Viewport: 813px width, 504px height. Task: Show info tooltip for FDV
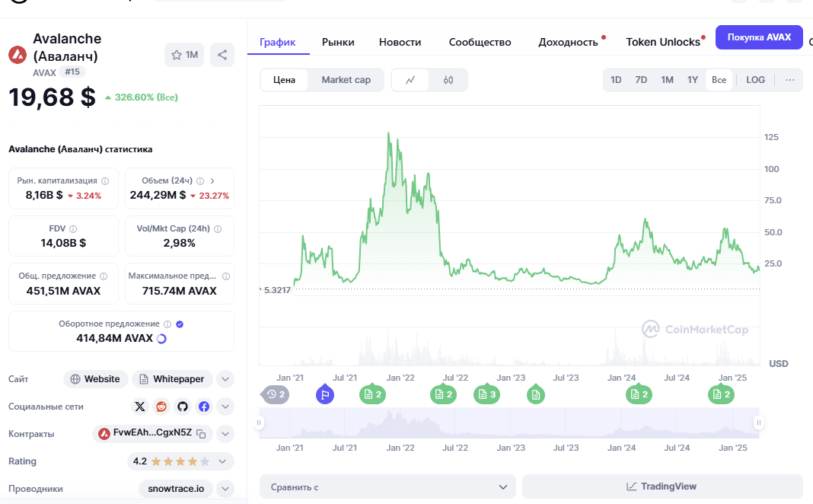pos(73,228)
